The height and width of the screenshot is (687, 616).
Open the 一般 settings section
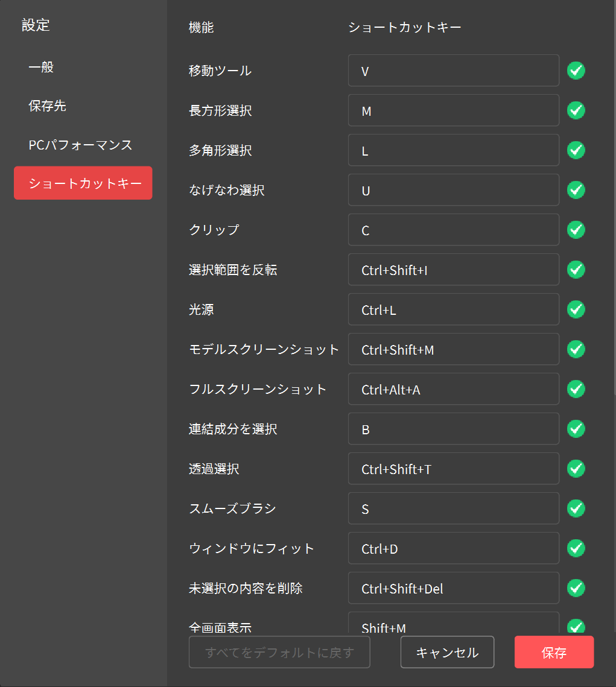click(x=40, y=67)
